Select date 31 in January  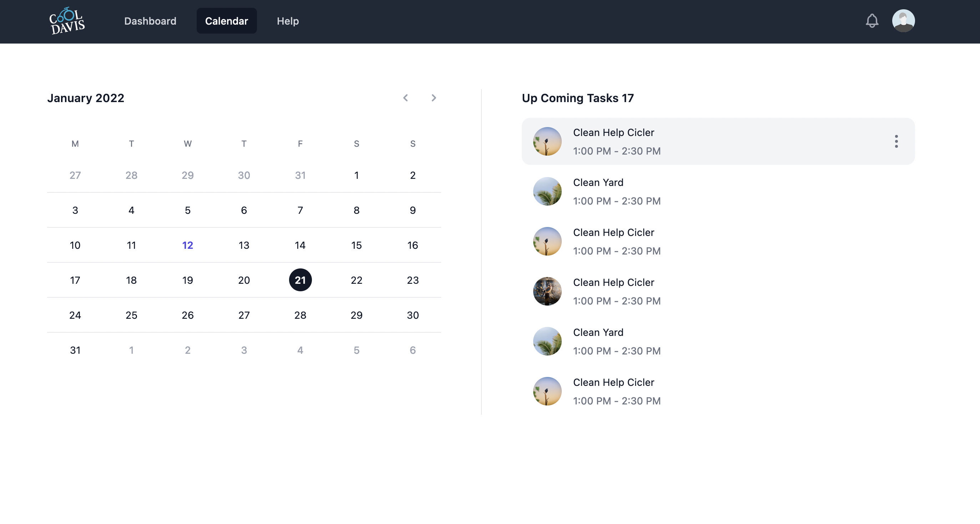pyautogui.click(x=75, y=350)
